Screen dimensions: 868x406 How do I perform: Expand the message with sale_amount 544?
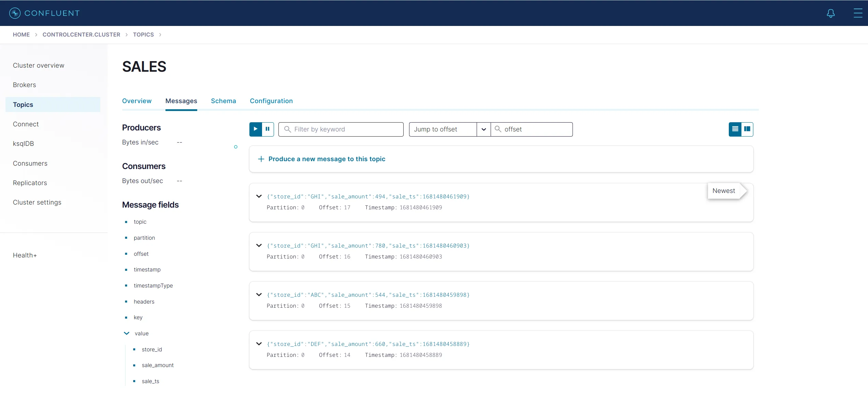pos(259,295)
